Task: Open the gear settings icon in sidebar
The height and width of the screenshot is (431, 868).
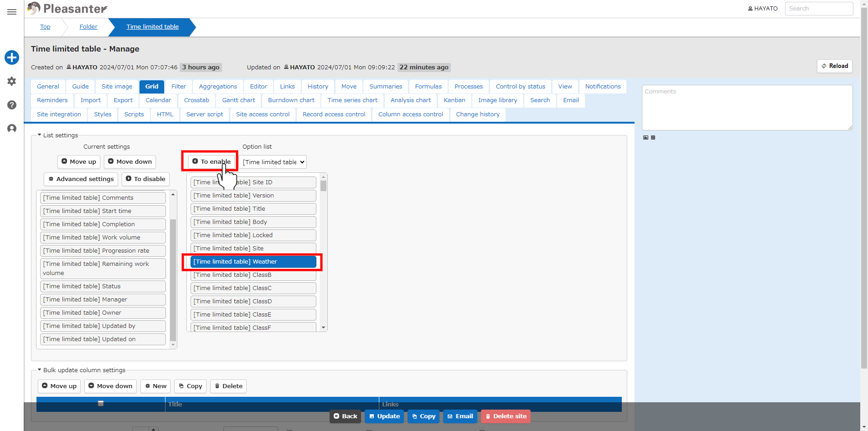Action: 12,81
